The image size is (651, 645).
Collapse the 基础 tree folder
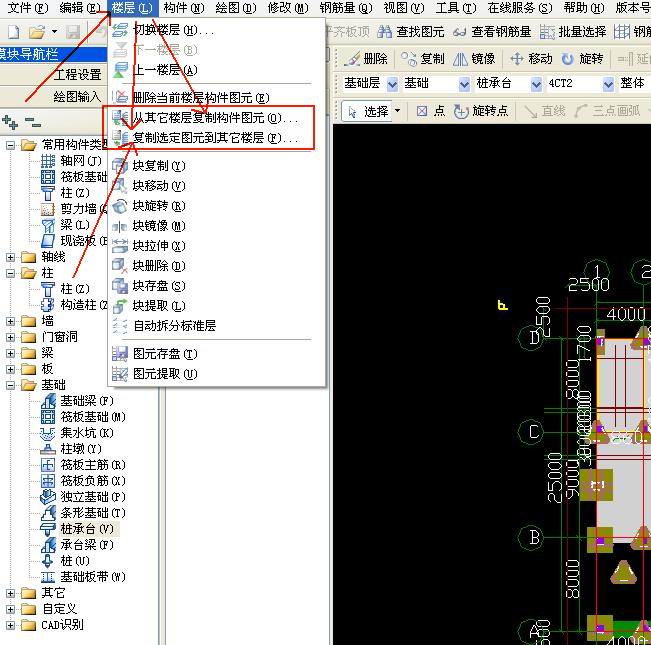point(10,385)
